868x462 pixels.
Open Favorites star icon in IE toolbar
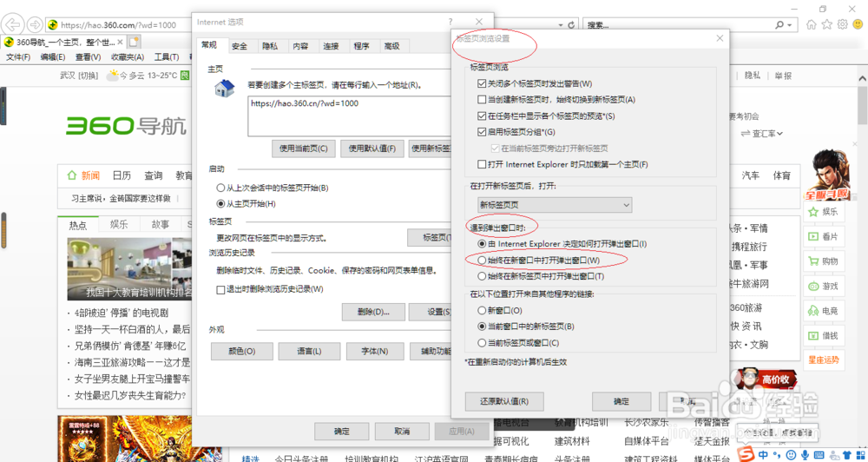click(827, 24)
